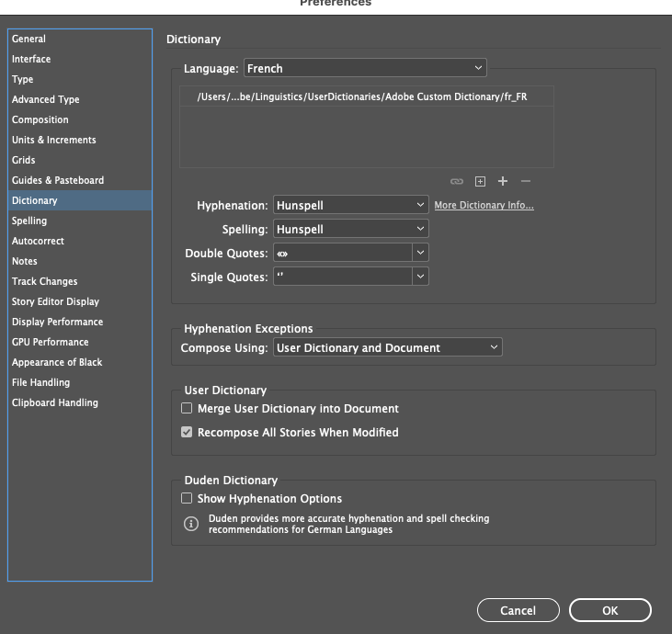The width and height of the screenshot is (672, 634).
Task: Go to the GPU Performance section
Action: coord(50,343)
